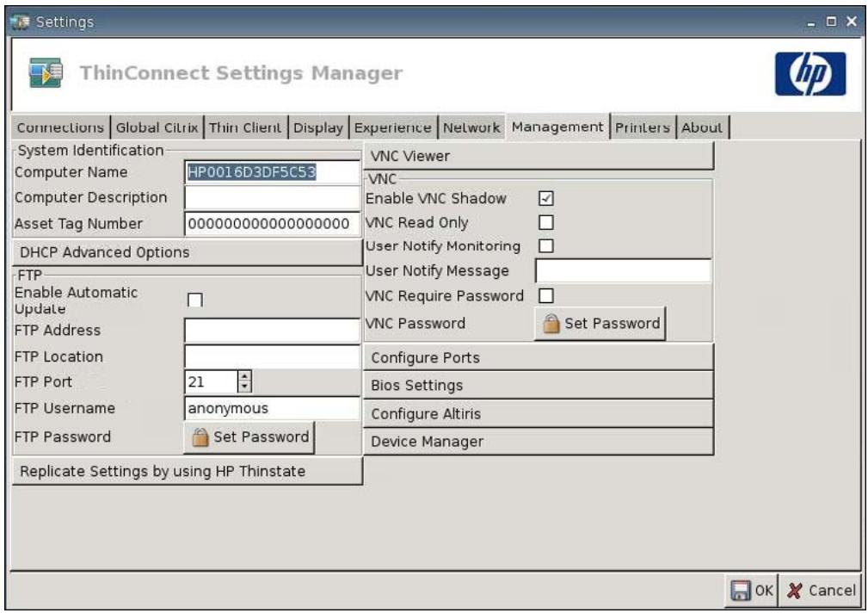Increase FTP Port with the up arrow
The image size is (868, 613).
click(x=244, y=375)
